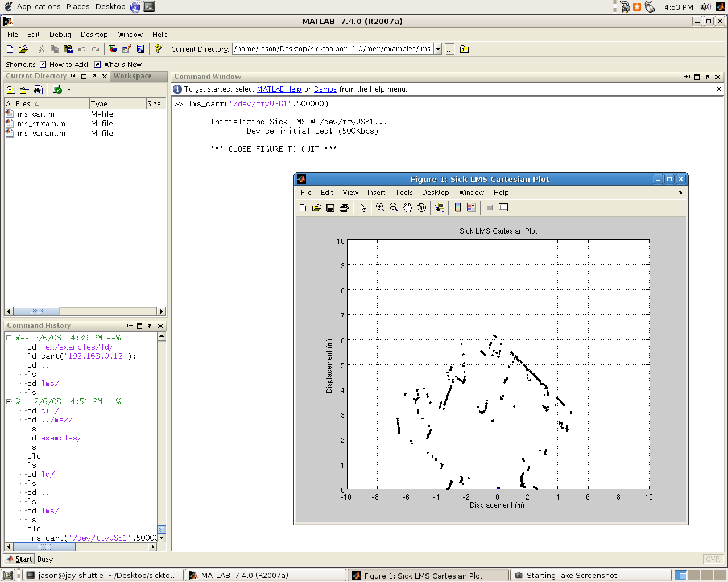The width and height of the screenshot is (728, 582).
Task: Open the Desktop menu in MATLAB main window
Action: 94,35
